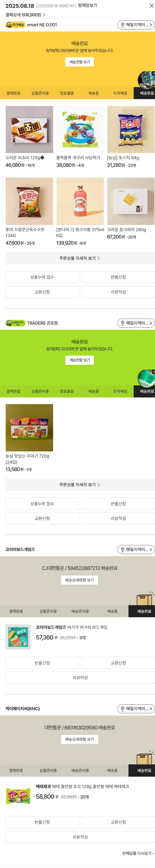Open the 포스틱 84g product image
The width and height of the screenshot is (155, 868).
(131, 130)
